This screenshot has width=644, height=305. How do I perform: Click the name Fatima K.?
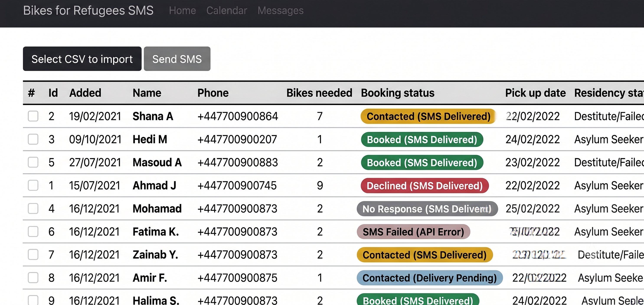pyautogui.click(x=156, y=232)
